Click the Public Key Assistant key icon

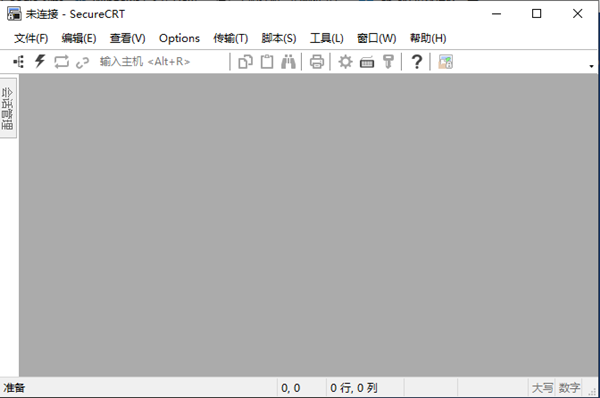[388, 62]
